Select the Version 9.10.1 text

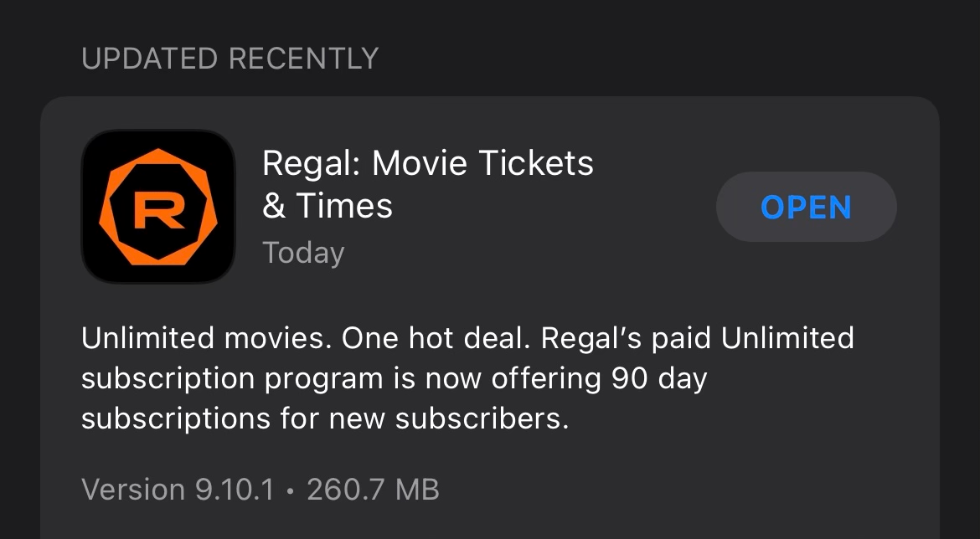[175, 489]
